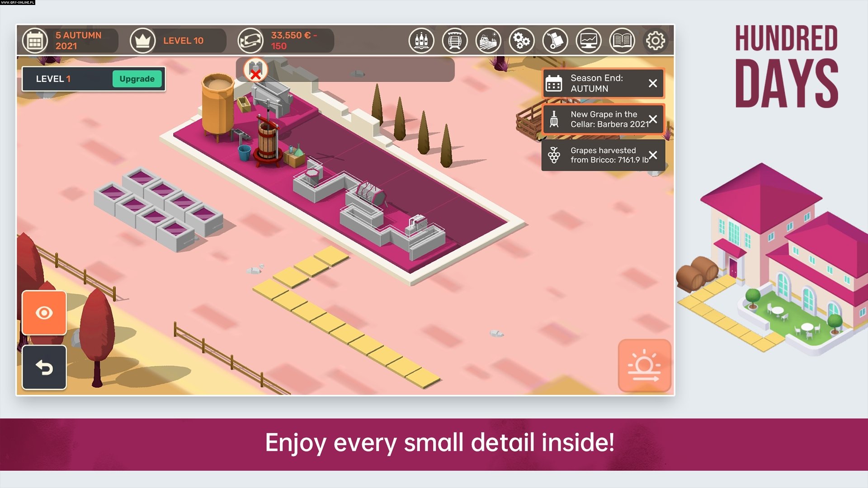Open the game settings gear
868x488 pixels.
(x=656, y=41)
